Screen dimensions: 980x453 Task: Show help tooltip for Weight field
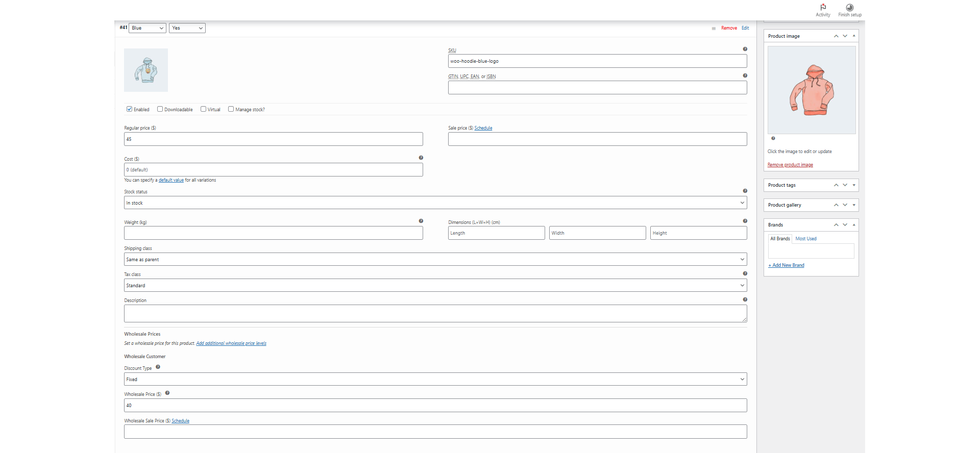coord(421,221)
